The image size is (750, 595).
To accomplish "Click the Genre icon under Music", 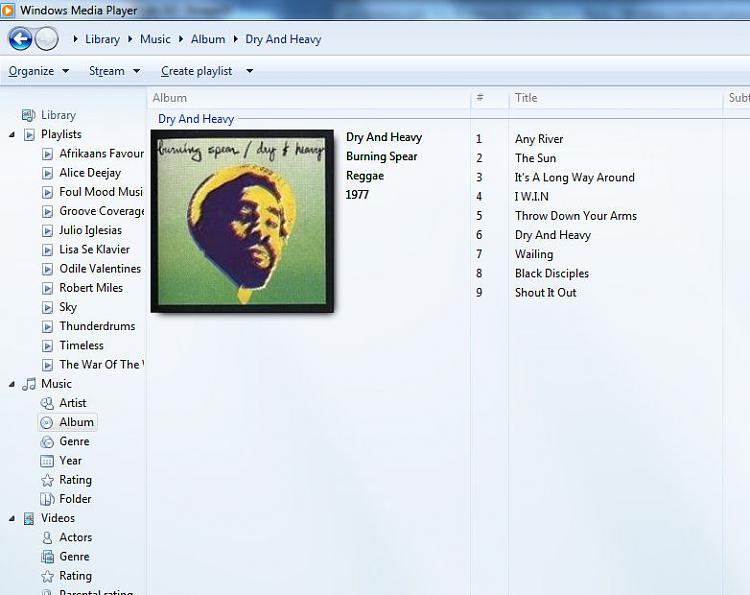I will point(47,441).
